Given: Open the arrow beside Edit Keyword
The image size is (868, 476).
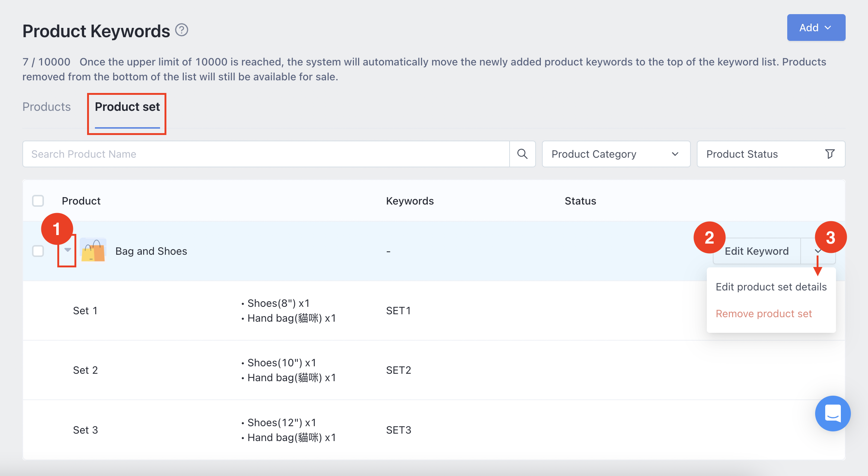Looking at the screenshot, I should coord(818,251).
